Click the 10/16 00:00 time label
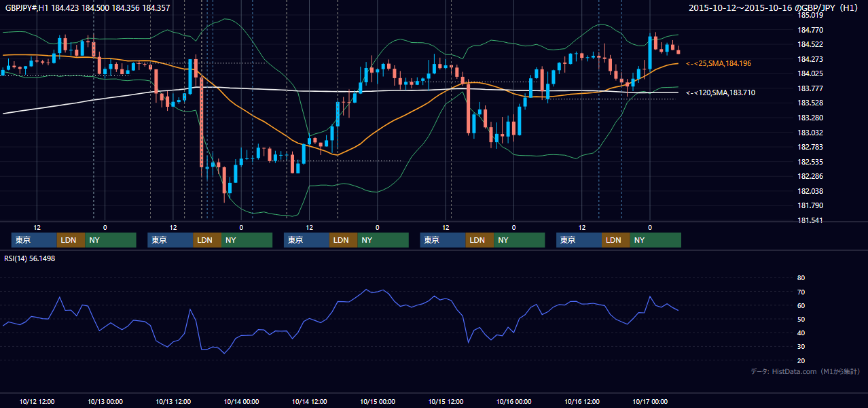This screenshot has width=868, height=408. click(513, 401)
